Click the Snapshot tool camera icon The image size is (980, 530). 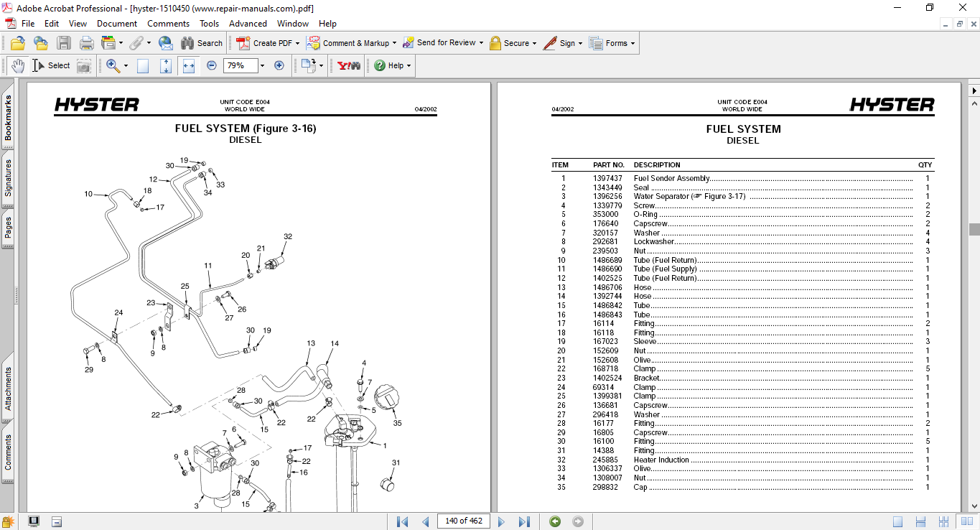[84, 65]
